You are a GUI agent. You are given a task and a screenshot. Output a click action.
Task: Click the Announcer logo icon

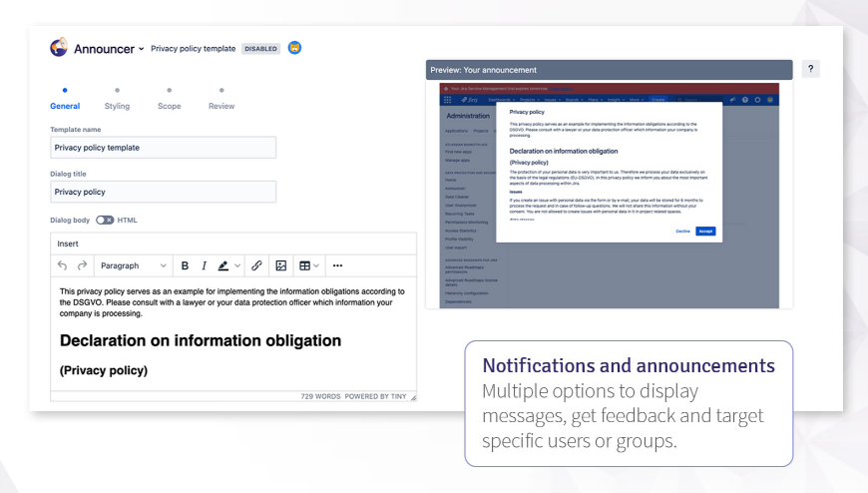[x=59, y=48]
